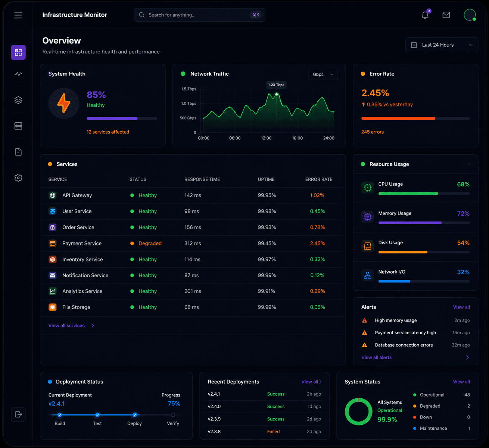Click the High memory usage warning icon

pos(365,320)
